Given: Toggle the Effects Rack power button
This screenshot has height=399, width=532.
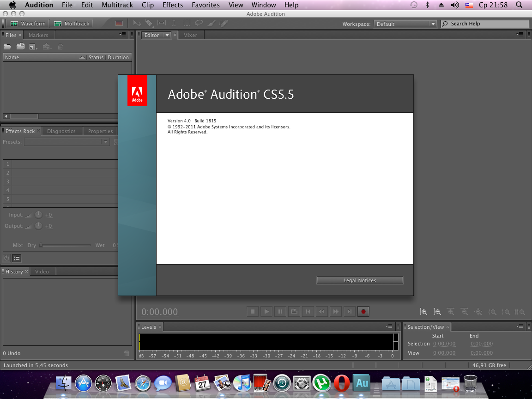Looking at the screenshot, I should click(7, 259).
